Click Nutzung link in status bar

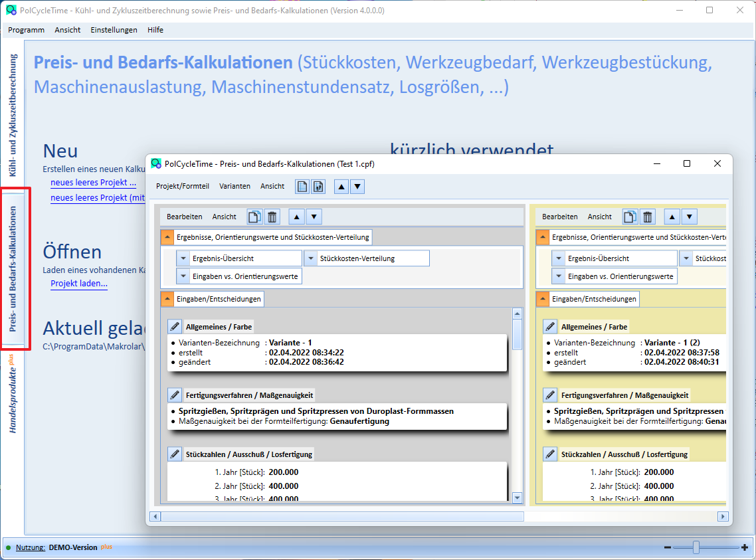tap(31, 547)
